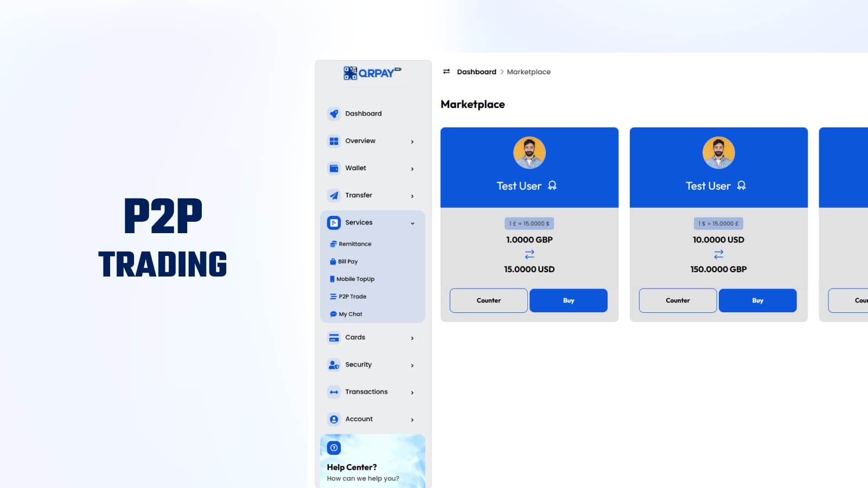
Task: Collapse the Services section chevron
Action: (413, 222)
